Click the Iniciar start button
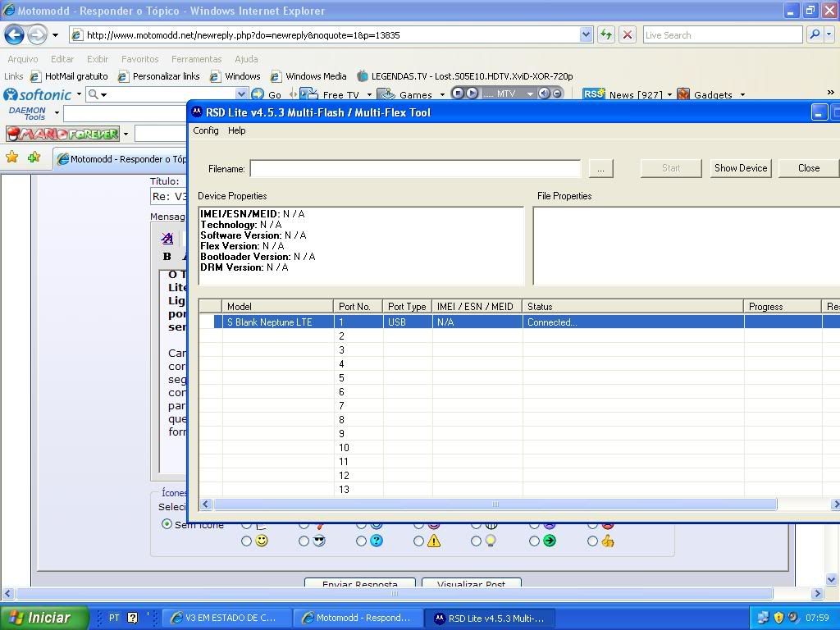840x630 pixels. (44, 618)
